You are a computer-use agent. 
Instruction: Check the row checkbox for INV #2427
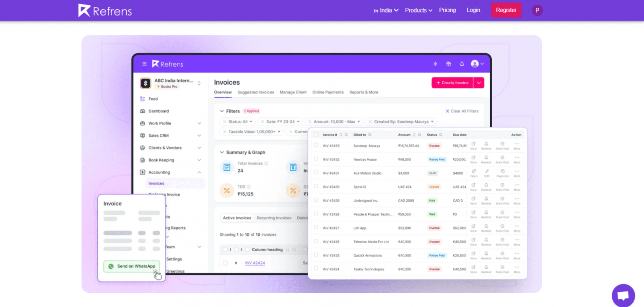click(x=317, y=228)
